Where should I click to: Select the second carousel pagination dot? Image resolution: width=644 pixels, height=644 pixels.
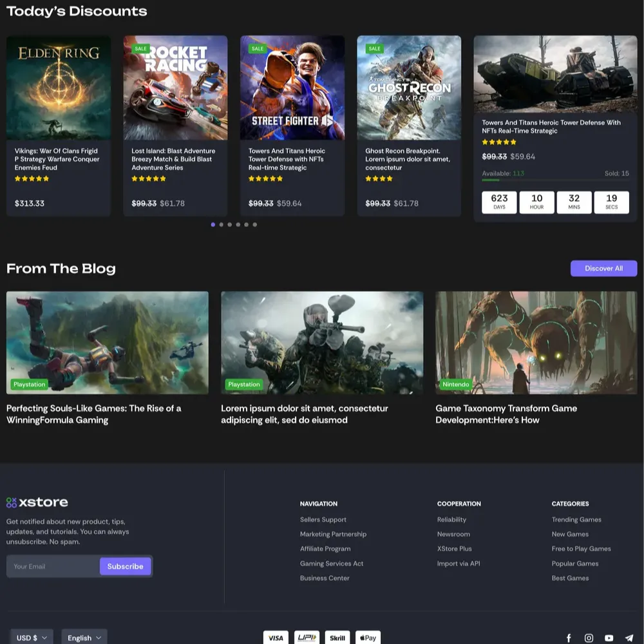point(222,225)
